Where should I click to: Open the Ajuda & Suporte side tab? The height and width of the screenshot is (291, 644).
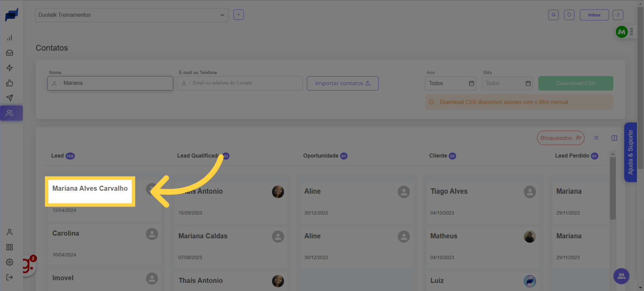pyautogui.click(x=630, y=152)
